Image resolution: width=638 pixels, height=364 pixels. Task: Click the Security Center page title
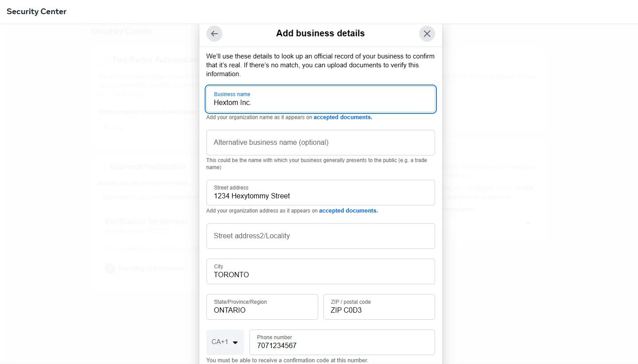click(37, 12)
